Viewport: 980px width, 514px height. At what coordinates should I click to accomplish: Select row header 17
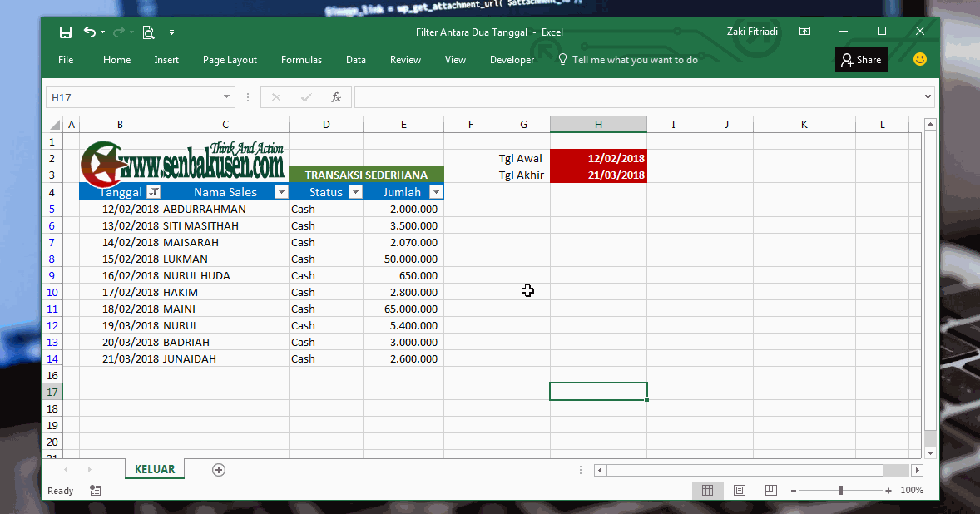pos(52,393)
